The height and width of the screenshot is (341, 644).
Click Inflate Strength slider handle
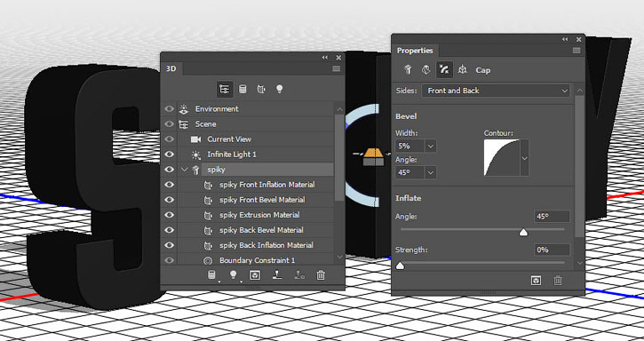point(400,266)
